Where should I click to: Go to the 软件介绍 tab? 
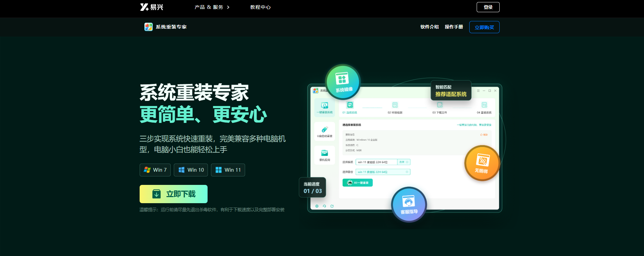pos(429,27)
